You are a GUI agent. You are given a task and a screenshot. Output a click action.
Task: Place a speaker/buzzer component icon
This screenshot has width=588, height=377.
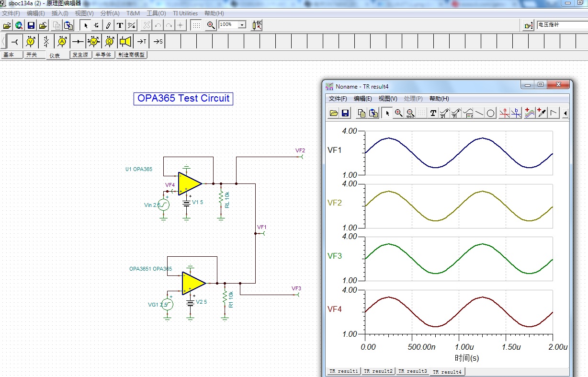[125, 41]
